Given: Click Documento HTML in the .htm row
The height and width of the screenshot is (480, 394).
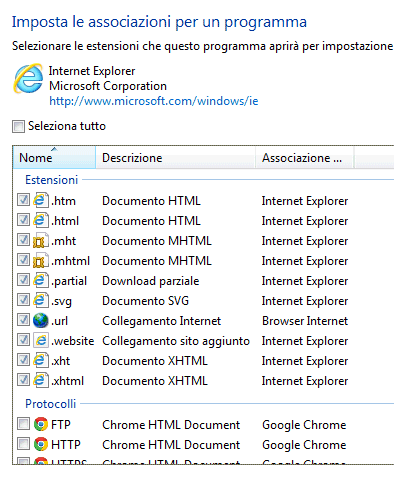Looking at the screenshot, I should click(x=151, y=201).
